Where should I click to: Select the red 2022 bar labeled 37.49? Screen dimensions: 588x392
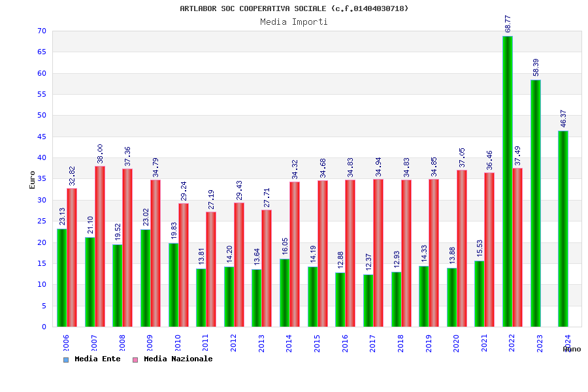[517, 248]
